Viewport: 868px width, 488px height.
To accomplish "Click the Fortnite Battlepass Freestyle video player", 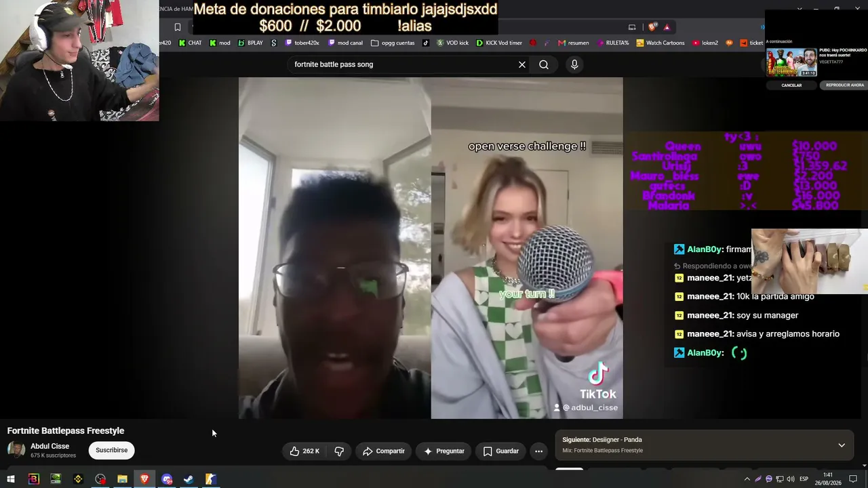I will pos(431,248).
